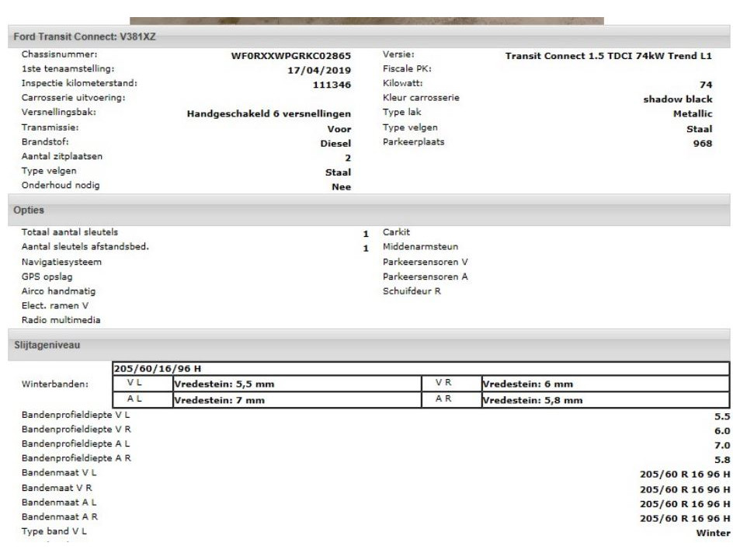Screen dimensions: 747x560
Task: Select the 'Type lak' label
Action: [401, 112]
